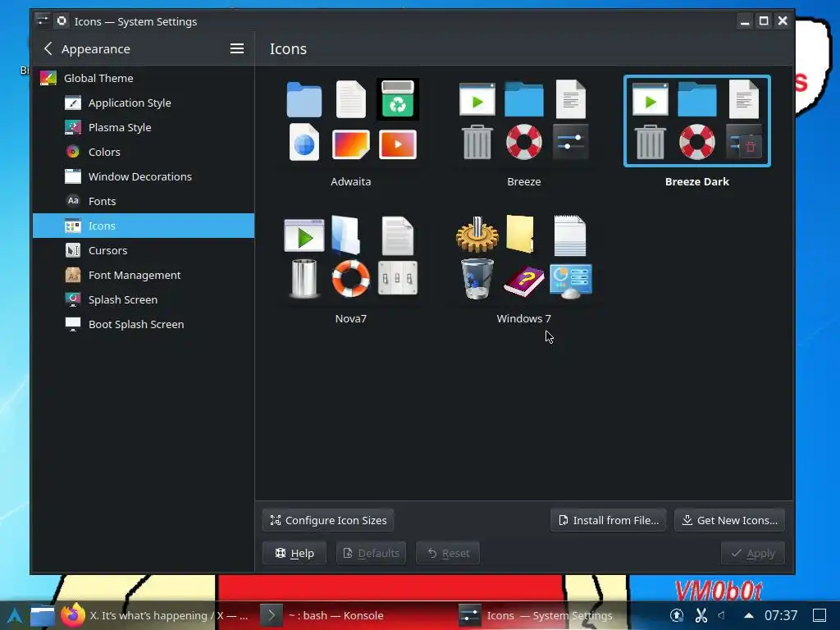This screenshot has width=840, height=630.
Task: Click the Font Management icon
Action: [x=73, y=275]
